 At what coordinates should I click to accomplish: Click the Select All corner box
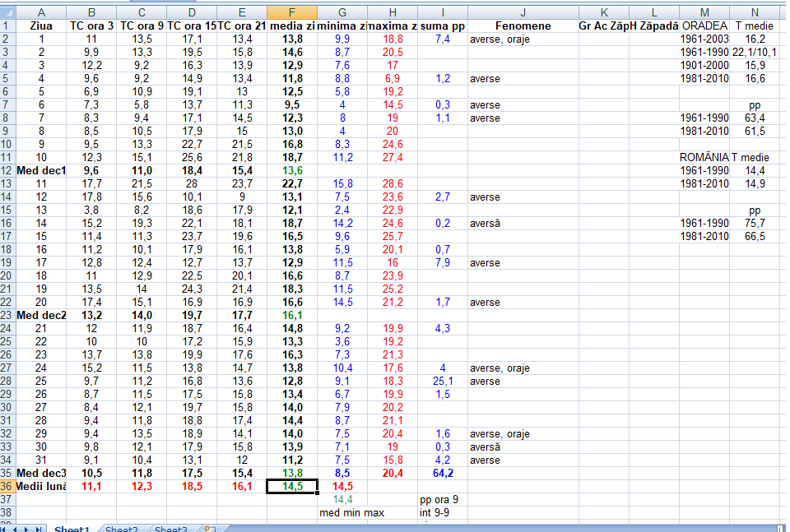pyautogui.click(x=7, y=12)
